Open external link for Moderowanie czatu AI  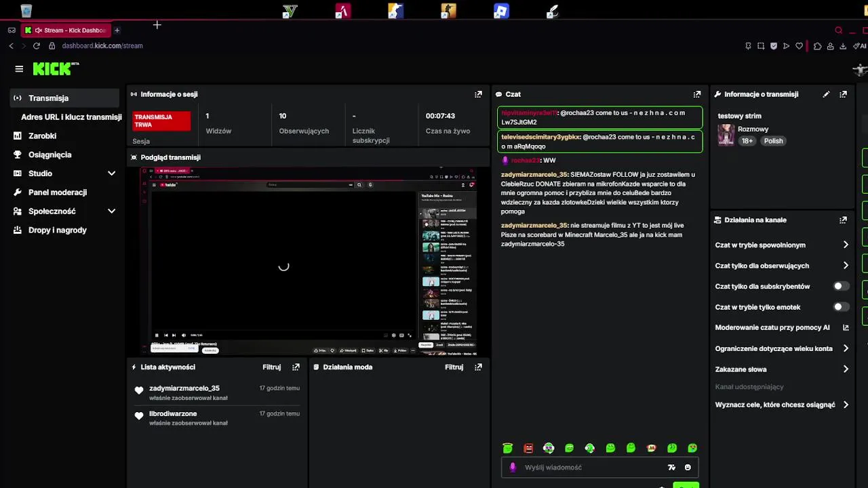pyautogui.click(x=846, y=327)
